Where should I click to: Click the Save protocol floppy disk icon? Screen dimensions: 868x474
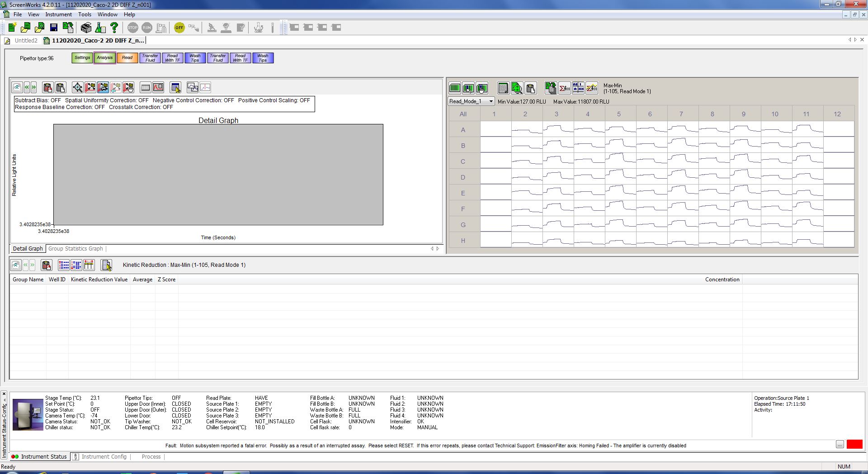point(54,28)
